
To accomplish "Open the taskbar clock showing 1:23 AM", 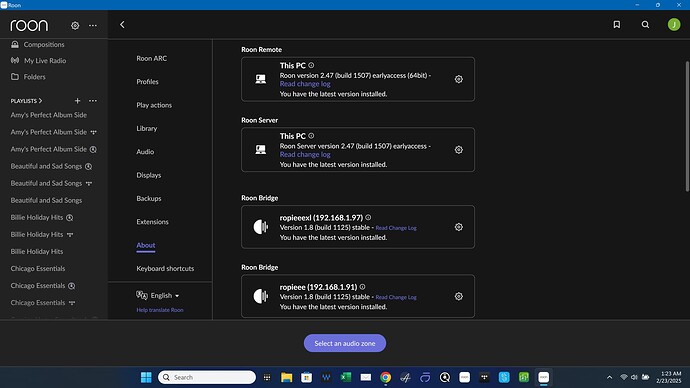I will click(668, 377).
